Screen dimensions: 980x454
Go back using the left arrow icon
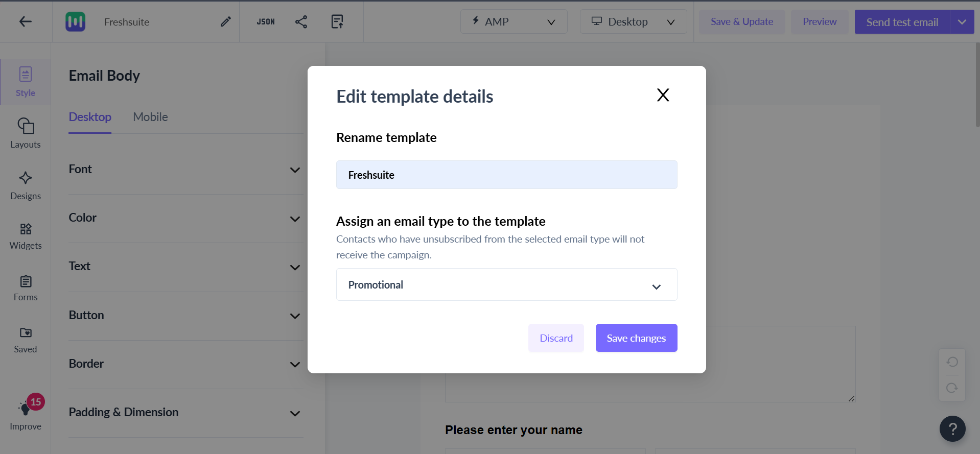tap(26, 21)
